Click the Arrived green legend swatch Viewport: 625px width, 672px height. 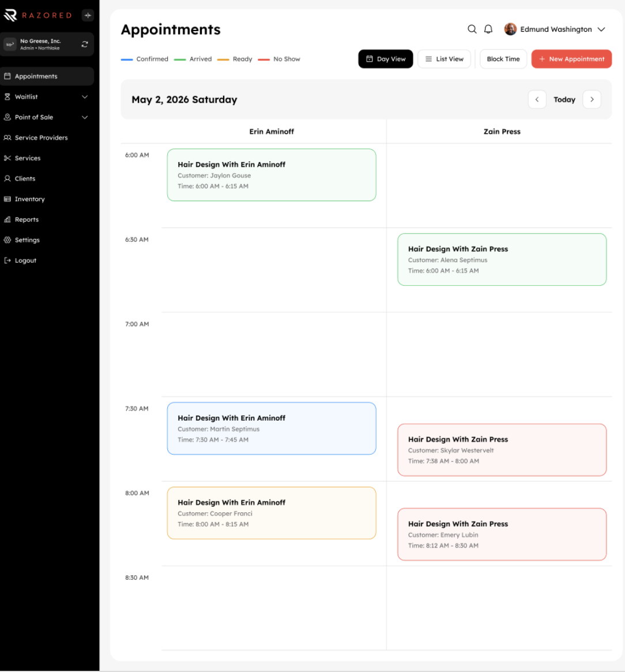(x=180, y=59)
